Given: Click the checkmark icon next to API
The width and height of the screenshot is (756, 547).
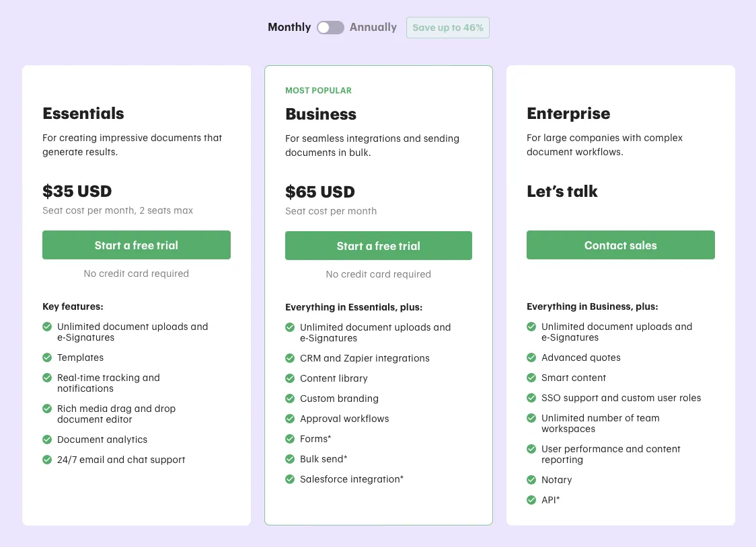Looking at the screenshot, I should click(531, 500).
